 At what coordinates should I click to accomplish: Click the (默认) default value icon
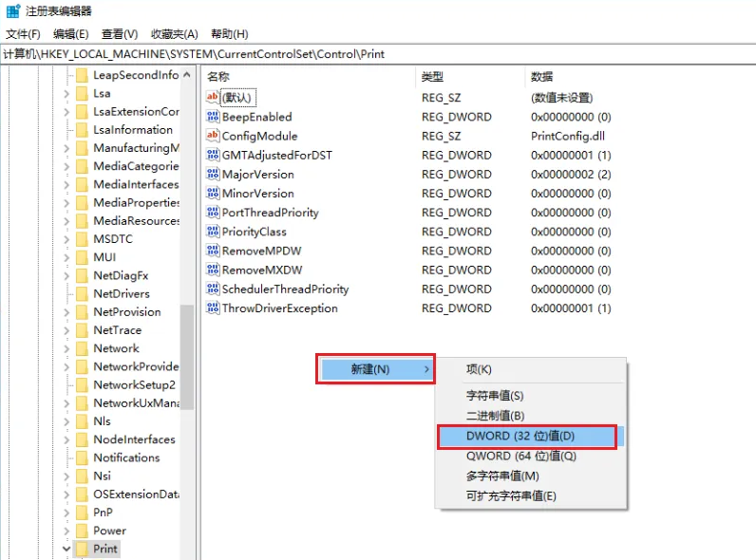(x=213, y=97)
